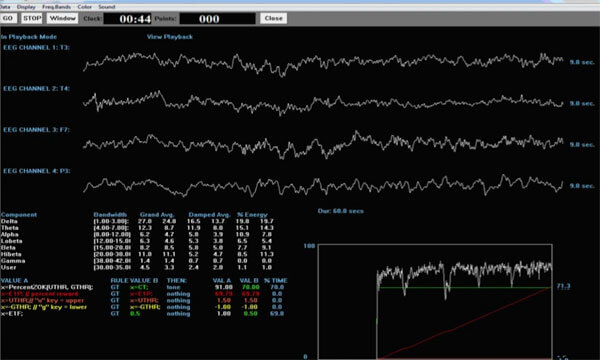The image size is (600, 360).
Task: Click the green VAL B value '70.00'
Action: (x=251, y=287)
